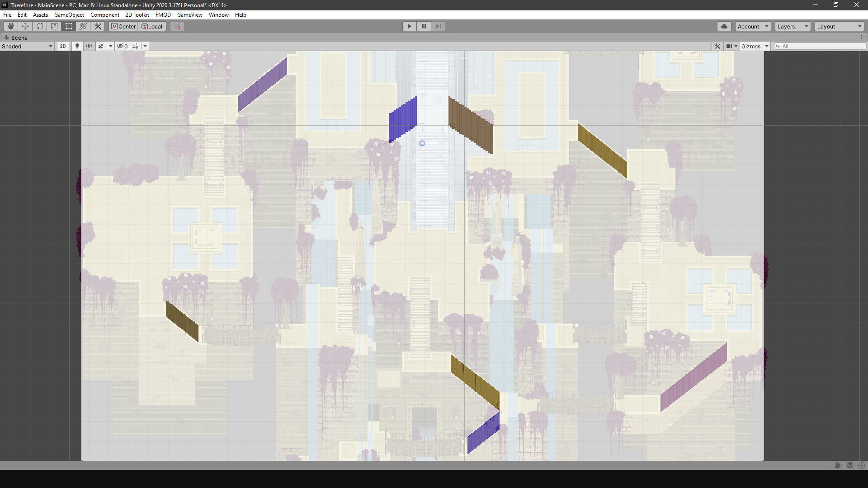Toggle scene lighting bulb
The width and height of the screenshot is (868, 488).
[x=77, y=46]
